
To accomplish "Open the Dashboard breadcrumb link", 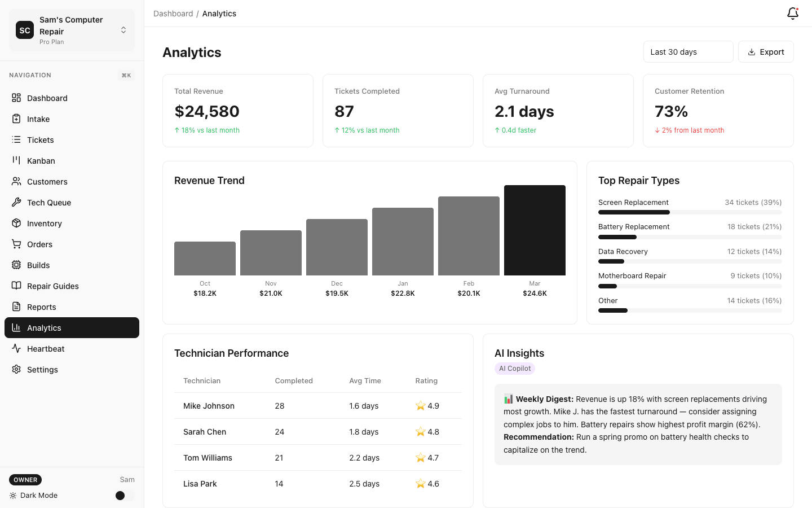I will click(173, 13).
